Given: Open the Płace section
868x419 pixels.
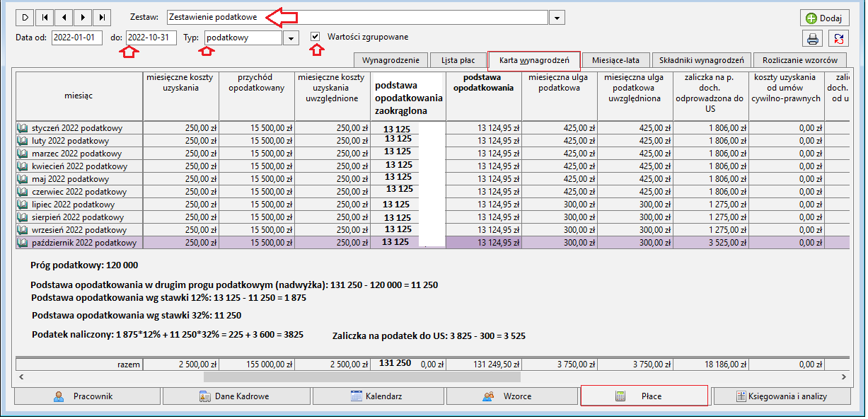Looking at the screenshot, I should (x=644, y=396).
